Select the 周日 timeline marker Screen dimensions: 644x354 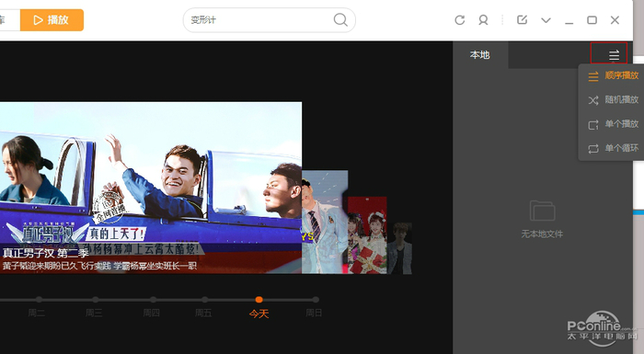click(x=315, y=300)
